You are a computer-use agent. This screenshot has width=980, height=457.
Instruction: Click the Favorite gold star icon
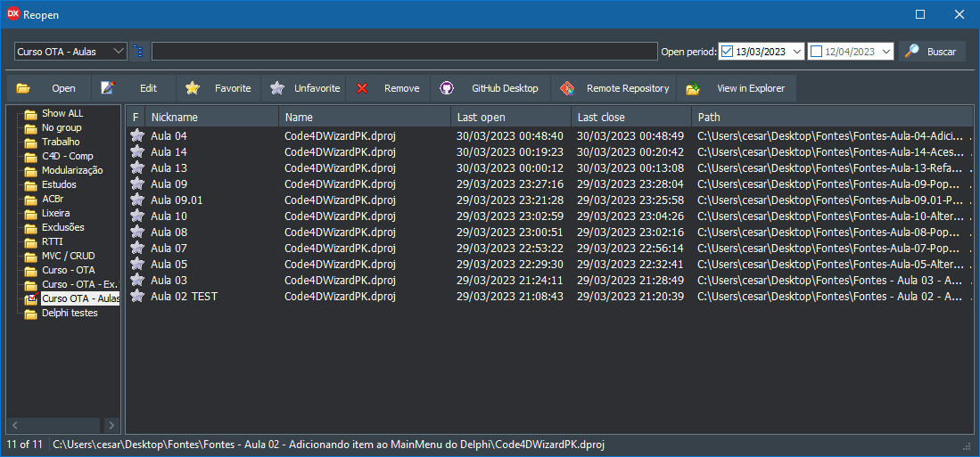(x=193, y=88)
